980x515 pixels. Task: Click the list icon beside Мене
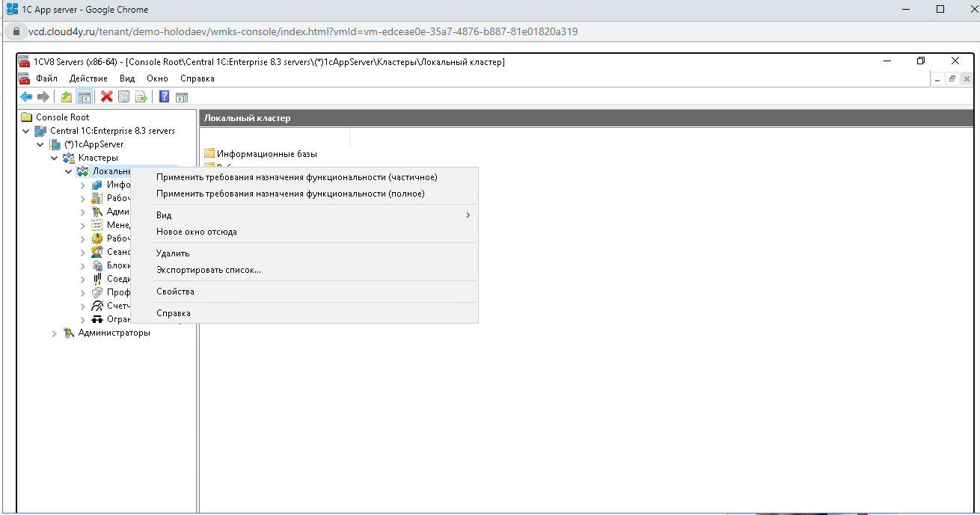point(97,225)
